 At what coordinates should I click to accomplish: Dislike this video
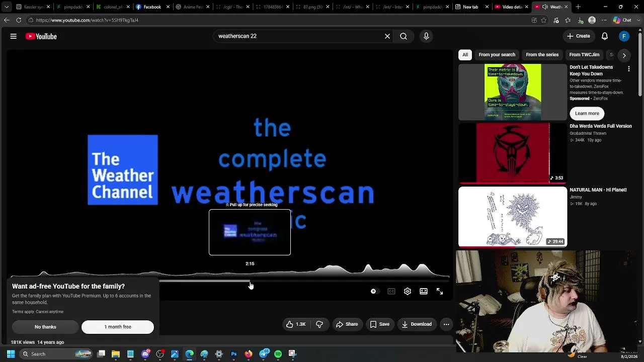pos(319,324)
